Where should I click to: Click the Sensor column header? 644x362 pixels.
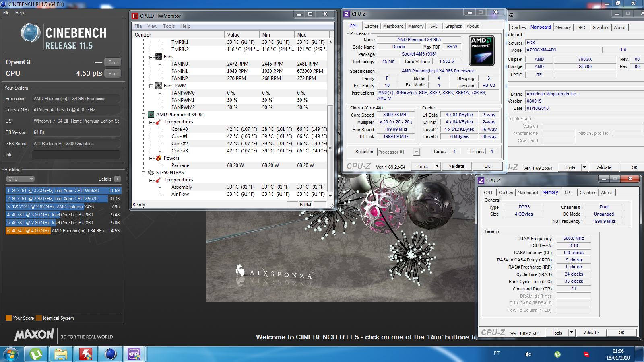tap(178, 35)
